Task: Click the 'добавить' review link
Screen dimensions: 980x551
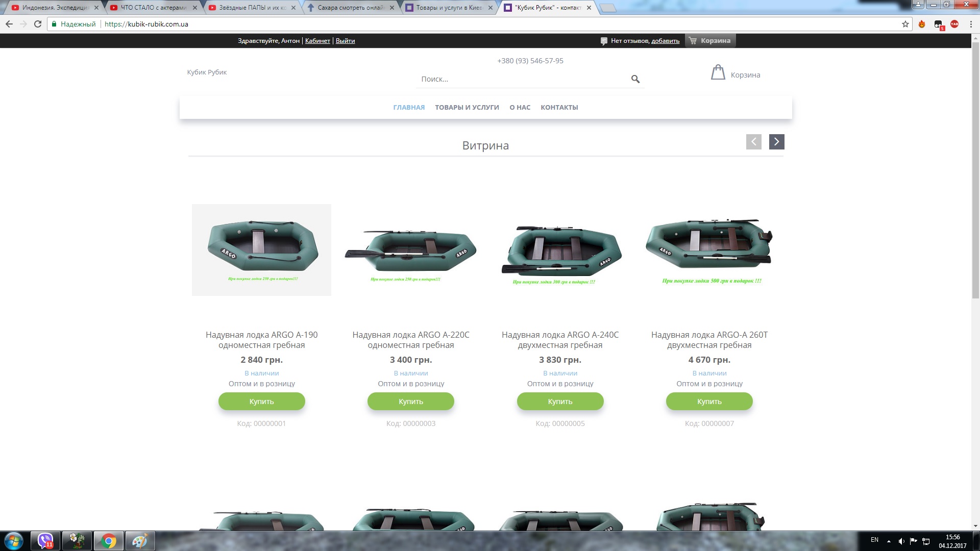Action: [665, 41]
